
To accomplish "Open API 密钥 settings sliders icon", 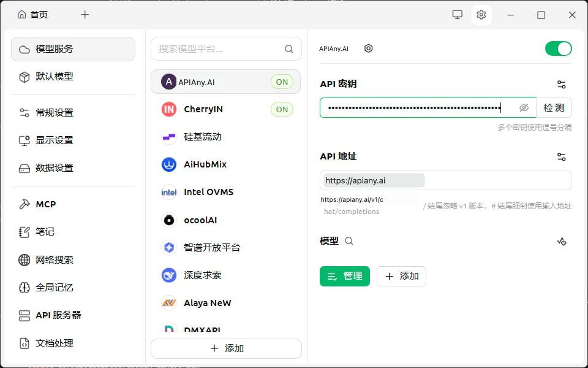I will tap(562, 85).
